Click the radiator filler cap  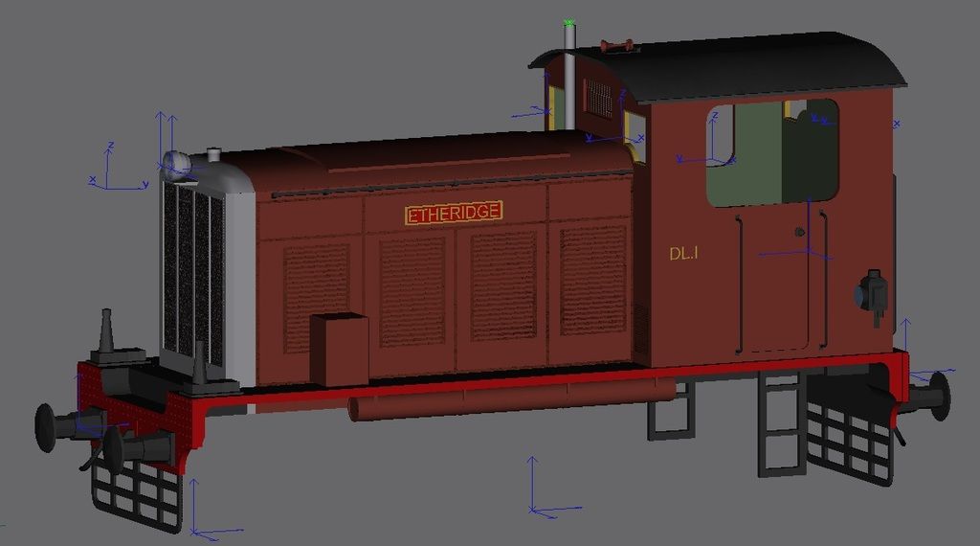[213, 154]
